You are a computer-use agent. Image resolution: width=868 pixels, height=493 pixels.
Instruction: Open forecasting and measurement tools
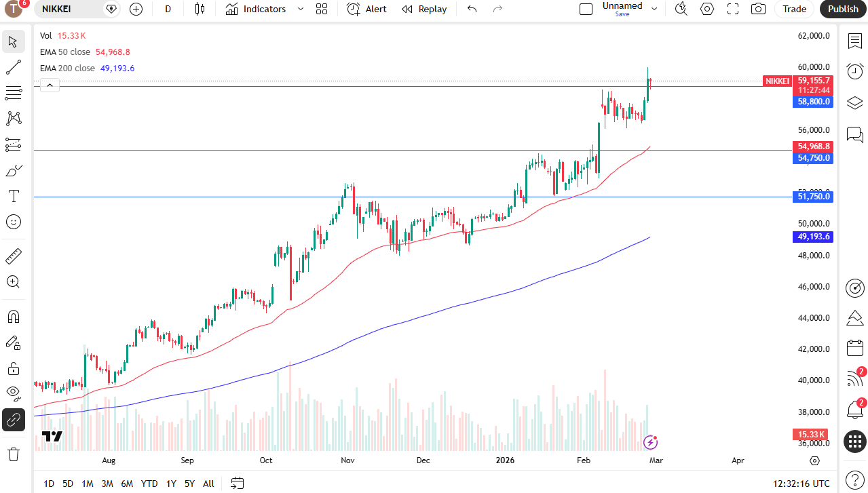(13, 144)
